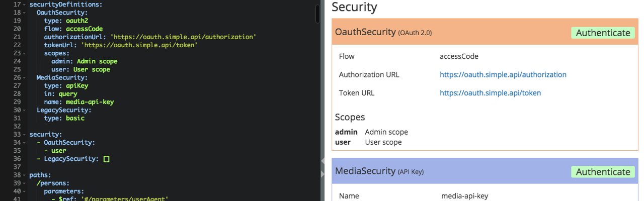Click line number 32 in the gutter
Image resolution: width=644 pixels, height=201 pixels.
click(17, 127)
